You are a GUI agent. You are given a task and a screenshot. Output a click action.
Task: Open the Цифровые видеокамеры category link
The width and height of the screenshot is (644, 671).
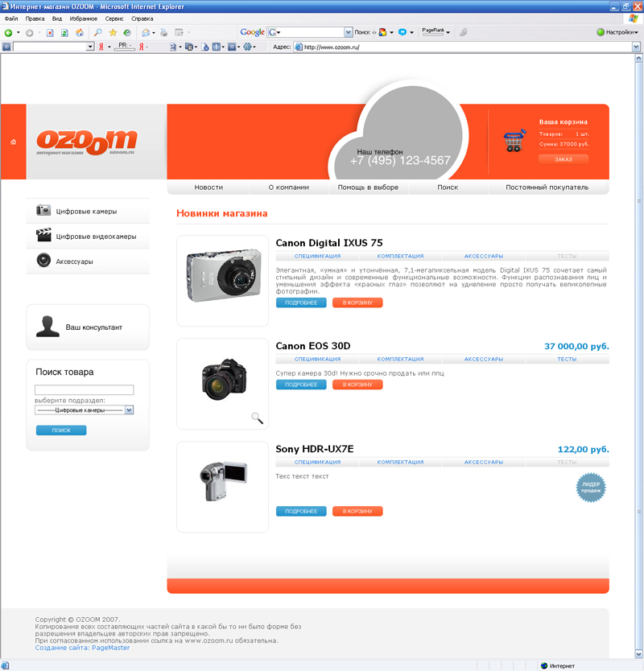tap(96, 237)
